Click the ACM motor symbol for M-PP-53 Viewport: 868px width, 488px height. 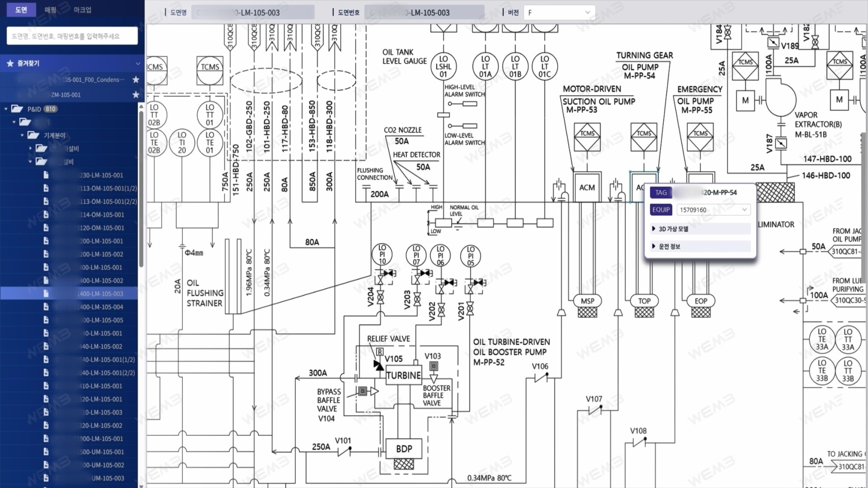click(587, 187)
